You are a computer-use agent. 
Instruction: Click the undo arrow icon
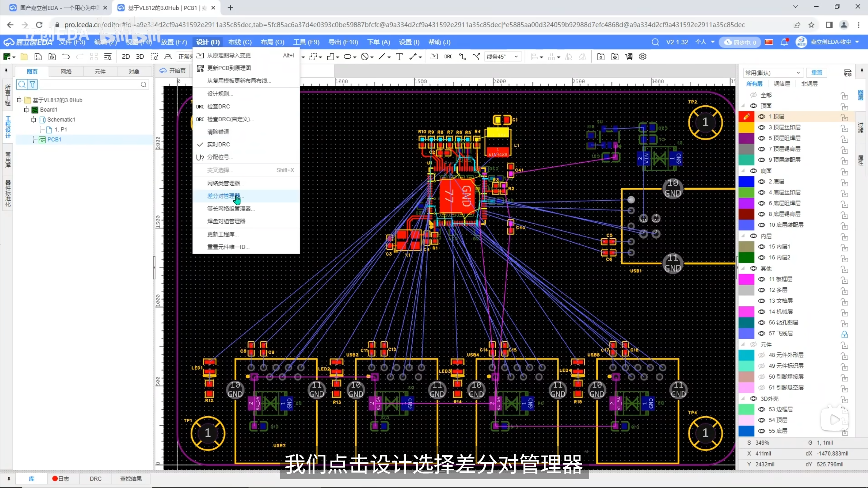(66, 57)
